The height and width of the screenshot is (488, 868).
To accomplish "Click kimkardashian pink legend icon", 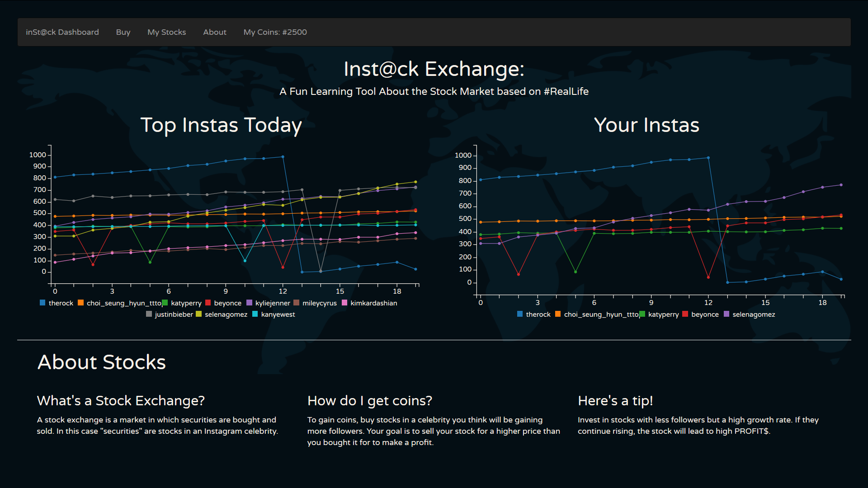I will [344, 303].
